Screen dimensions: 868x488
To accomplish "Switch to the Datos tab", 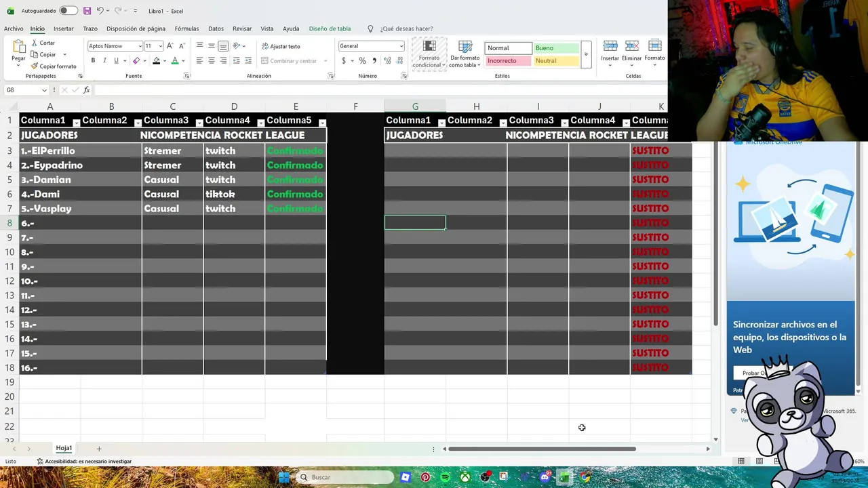I will coord(216,28).
